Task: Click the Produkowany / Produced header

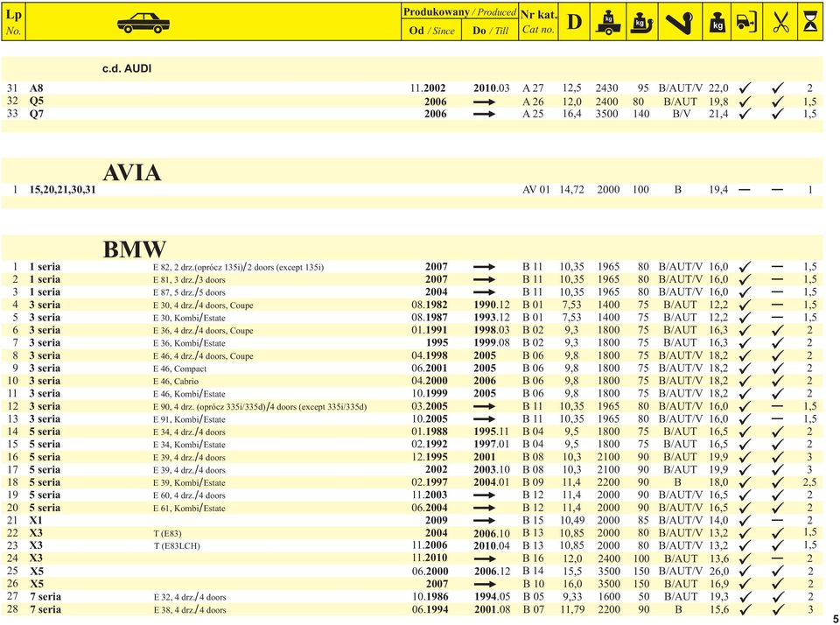Action: click(459, 11)
